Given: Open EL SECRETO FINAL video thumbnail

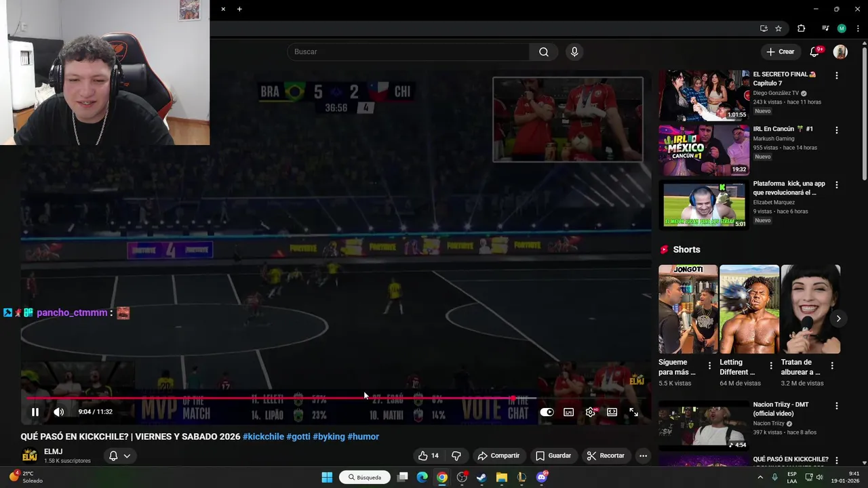Looking at the screenshot, I should point(704,95).
